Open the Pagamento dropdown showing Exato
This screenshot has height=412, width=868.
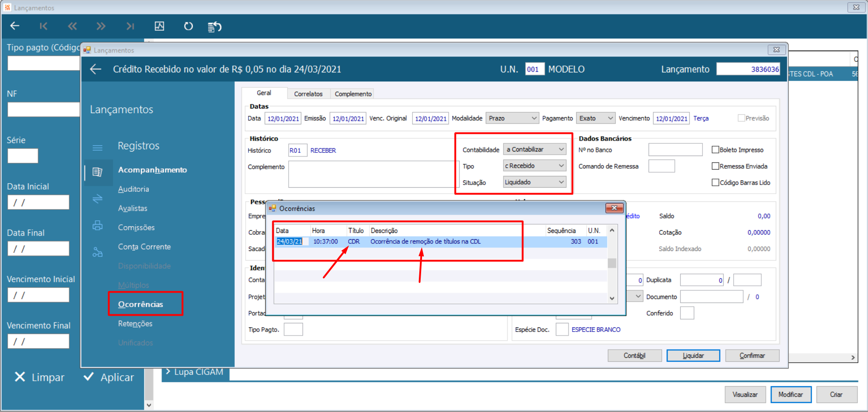coord(596,118)
